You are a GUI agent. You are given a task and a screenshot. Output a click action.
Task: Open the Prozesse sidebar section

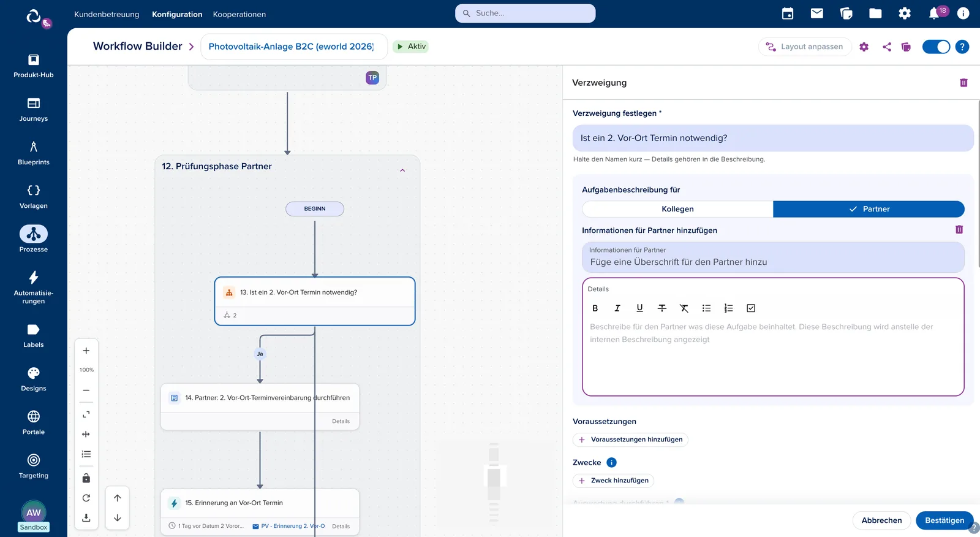[x=33, y=238]
